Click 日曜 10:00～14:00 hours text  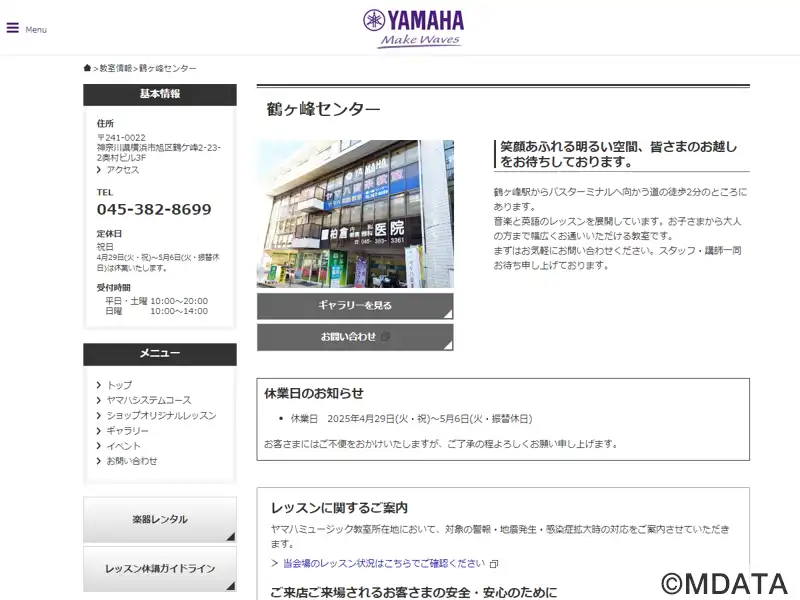point(157,311)
